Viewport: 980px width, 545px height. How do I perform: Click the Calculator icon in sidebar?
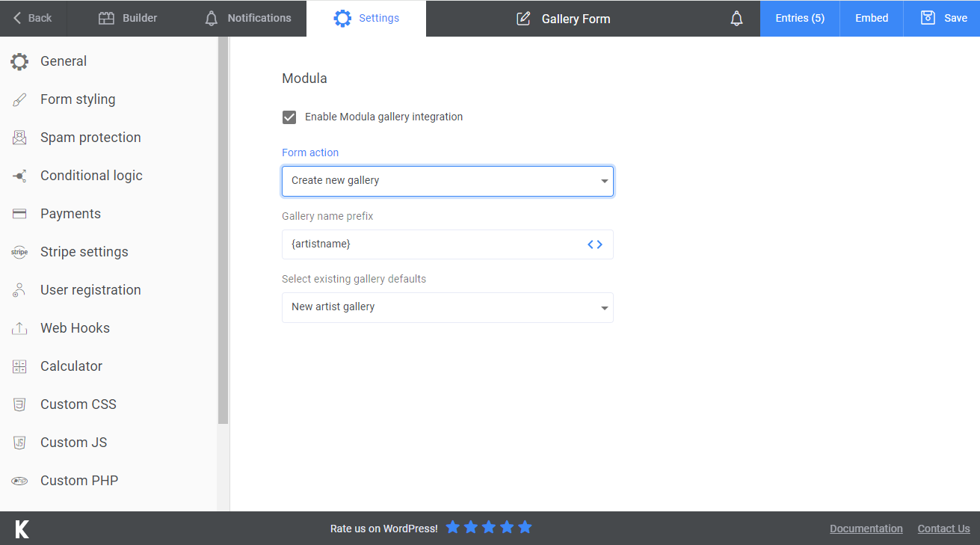19,366
